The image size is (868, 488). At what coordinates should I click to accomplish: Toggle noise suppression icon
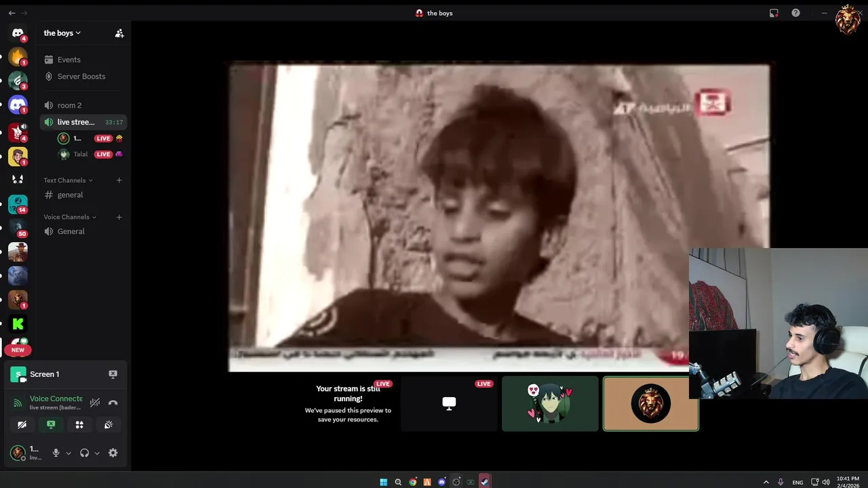(x=95, y=403)
